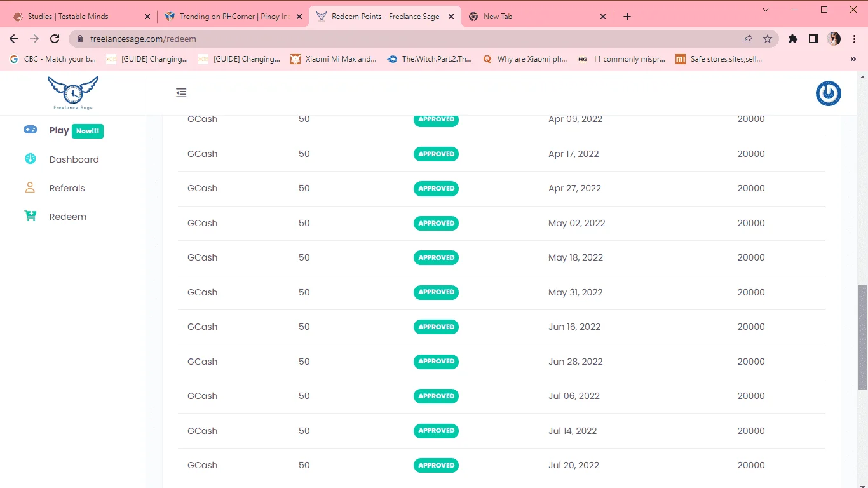Bookmark this page with star icon
This screenshot has height=488, width=868.
pyautogui.click(x=768, y=39)
